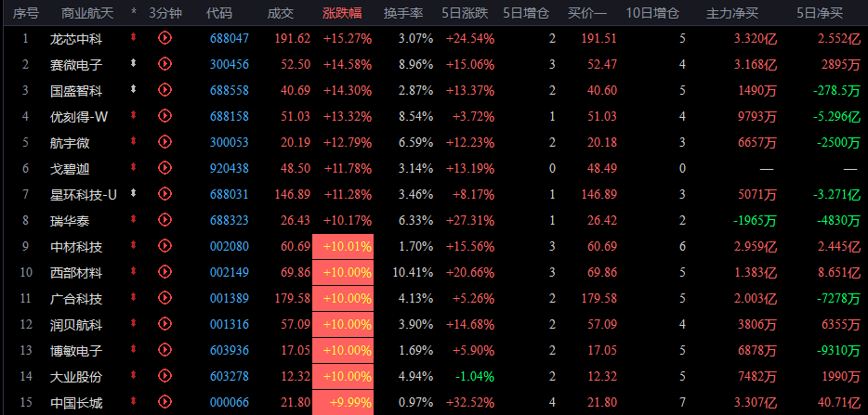This screenshot has height=415, width=868.
Task: Sort by 10日增仓 column header
Action: pyautogui.click(x=652, y=13)
